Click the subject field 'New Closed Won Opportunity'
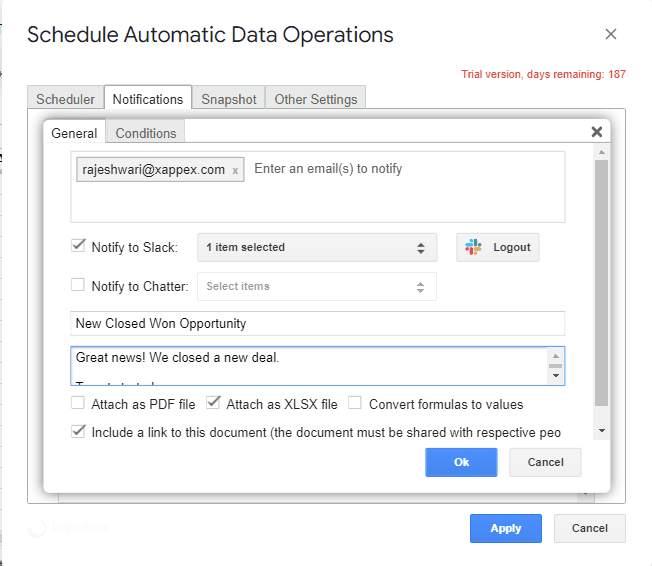This screenshot has height=566, width=652. [318, 324]
